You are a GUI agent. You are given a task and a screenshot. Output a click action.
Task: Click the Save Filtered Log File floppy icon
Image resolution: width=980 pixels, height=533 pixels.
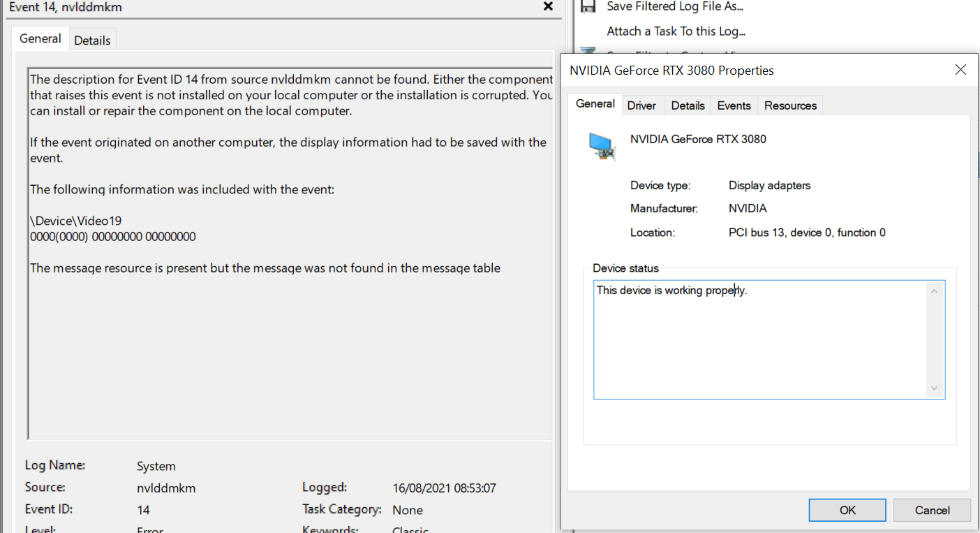click(x=588, y=6)
